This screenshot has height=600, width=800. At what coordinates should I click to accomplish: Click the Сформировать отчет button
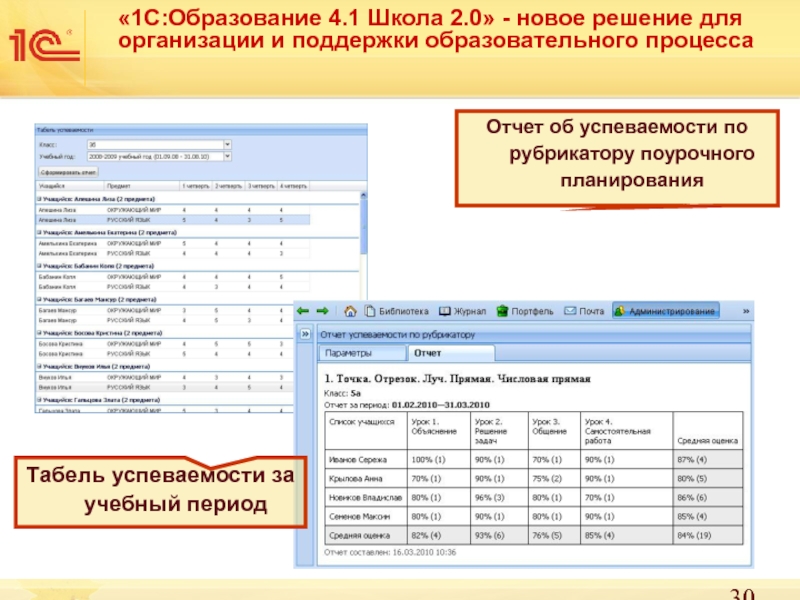point(68,172)
